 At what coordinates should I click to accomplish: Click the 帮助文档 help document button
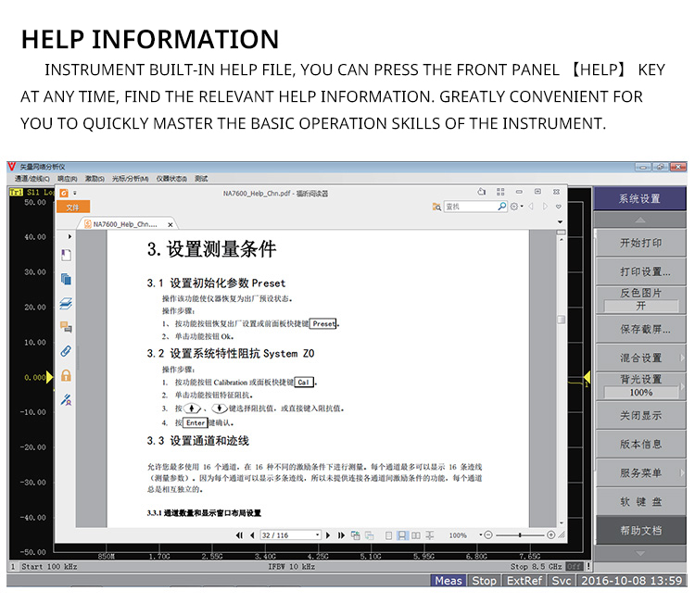pyautogui.click(x=640, y=531)
